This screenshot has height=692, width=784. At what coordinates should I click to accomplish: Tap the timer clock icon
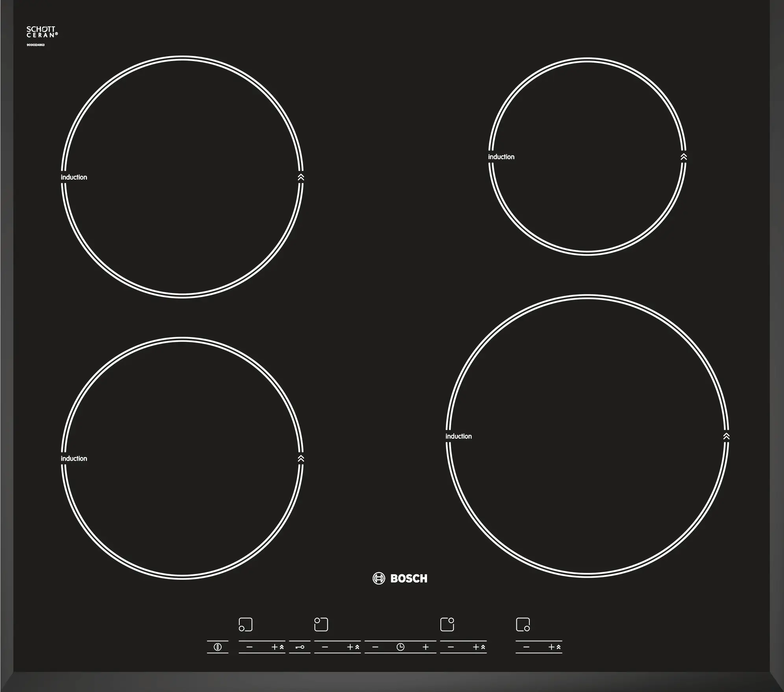400,647
